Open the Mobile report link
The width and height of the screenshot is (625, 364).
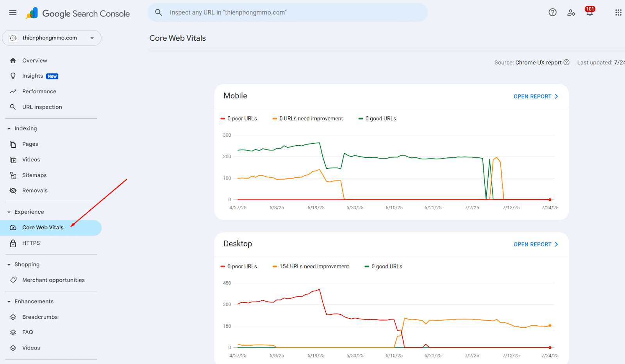coord(536,96)
